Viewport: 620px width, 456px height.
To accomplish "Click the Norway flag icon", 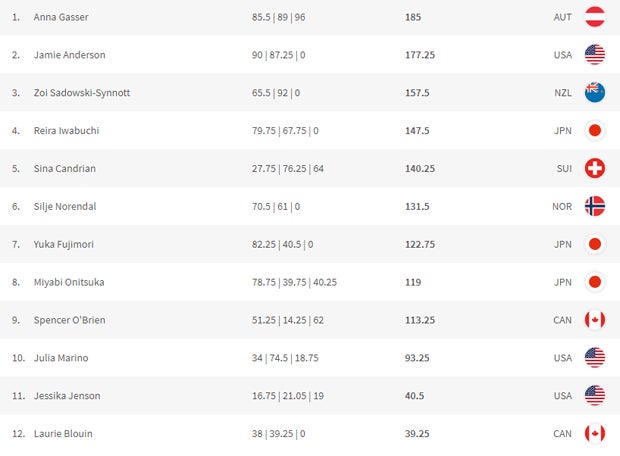I will (595, 206).
